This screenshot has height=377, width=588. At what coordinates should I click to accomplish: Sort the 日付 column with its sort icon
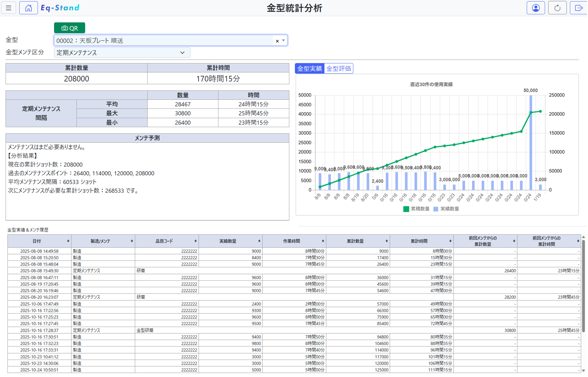tap(68, 241)
